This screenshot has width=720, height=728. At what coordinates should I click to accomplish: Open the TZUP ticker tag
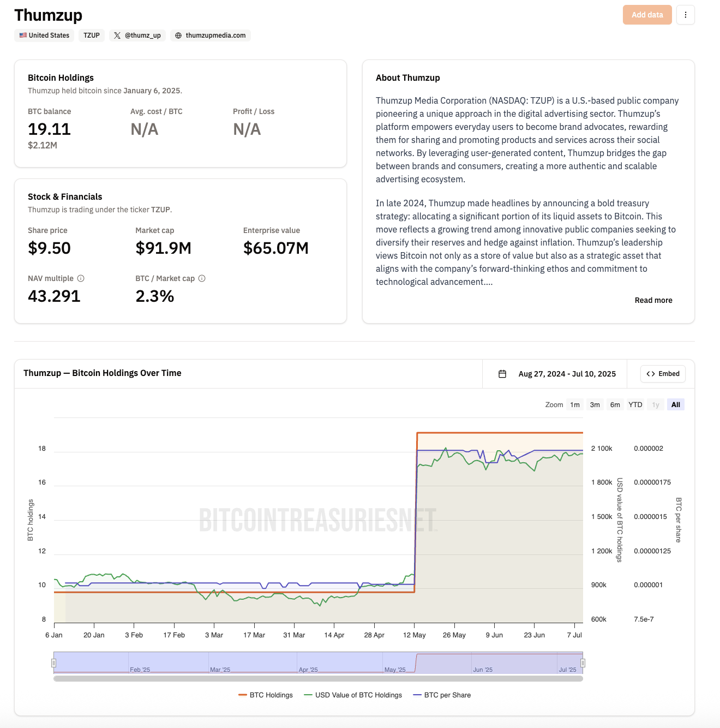(92, 35)
